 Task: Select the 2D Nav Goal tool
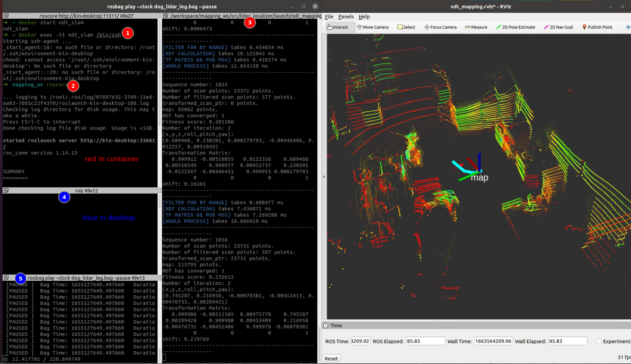coord(558,27)
